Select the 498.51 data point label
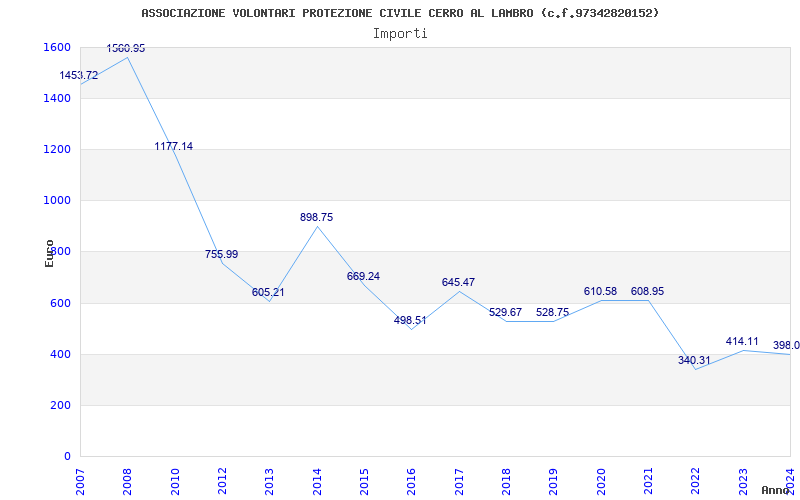Image resolution: width=800 pixels, height=500 pixels. 410,320
